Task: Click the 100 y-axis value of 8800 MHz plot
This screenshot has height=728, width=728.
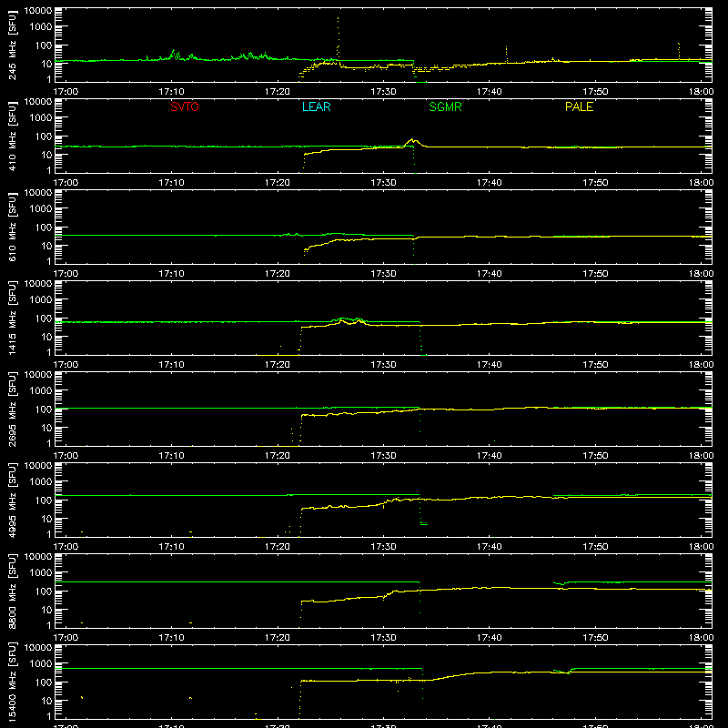Action: [44, 591]
